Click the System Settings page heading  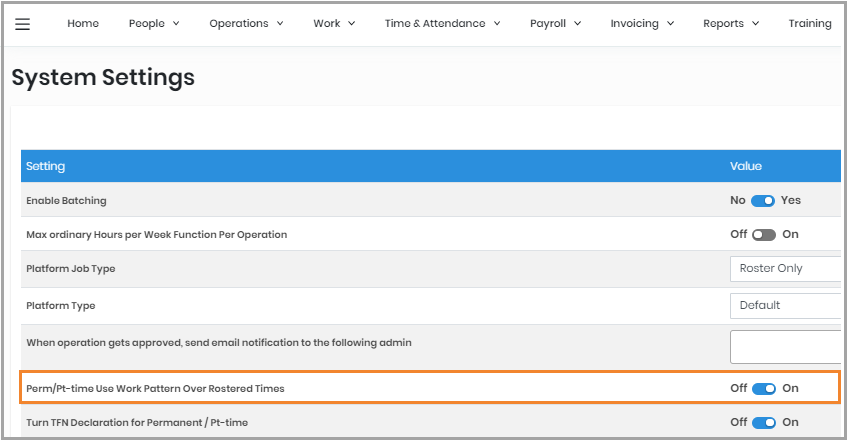pos(103,77)
